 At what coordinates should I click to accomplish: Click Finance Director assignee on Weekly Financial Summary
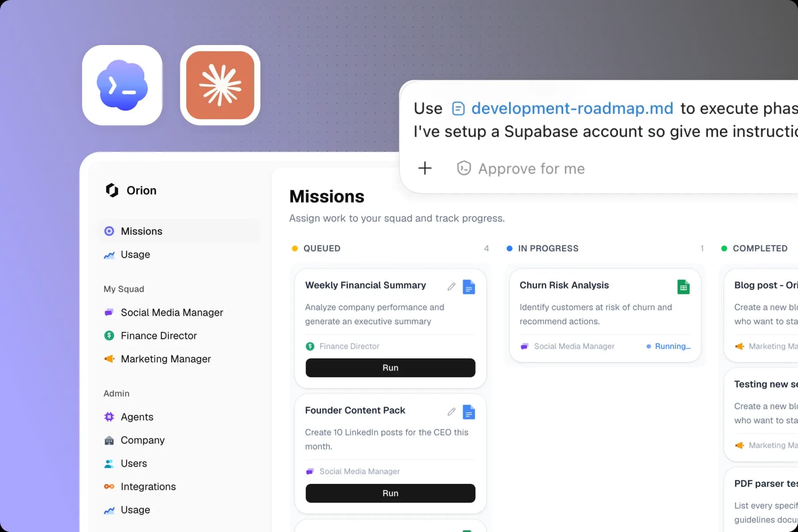(343, 346)
